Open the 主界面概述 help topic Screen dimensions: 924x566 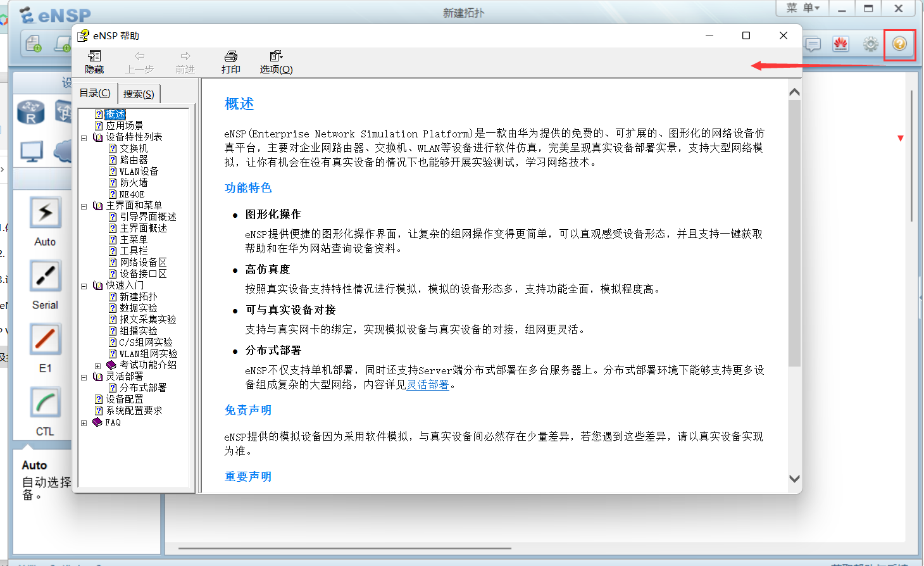143,228
